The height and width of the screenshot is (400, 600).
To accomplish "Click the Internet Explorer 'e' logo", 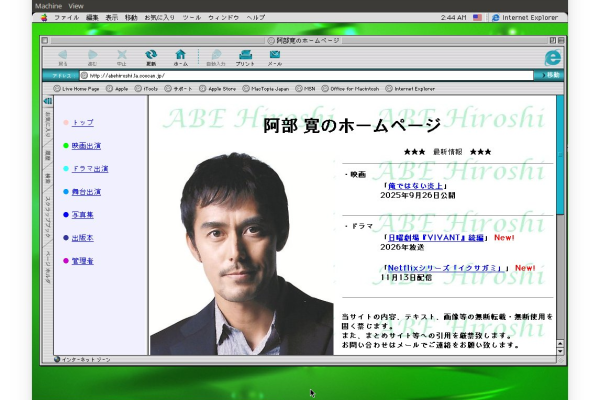I will click(x=553, y=57).
